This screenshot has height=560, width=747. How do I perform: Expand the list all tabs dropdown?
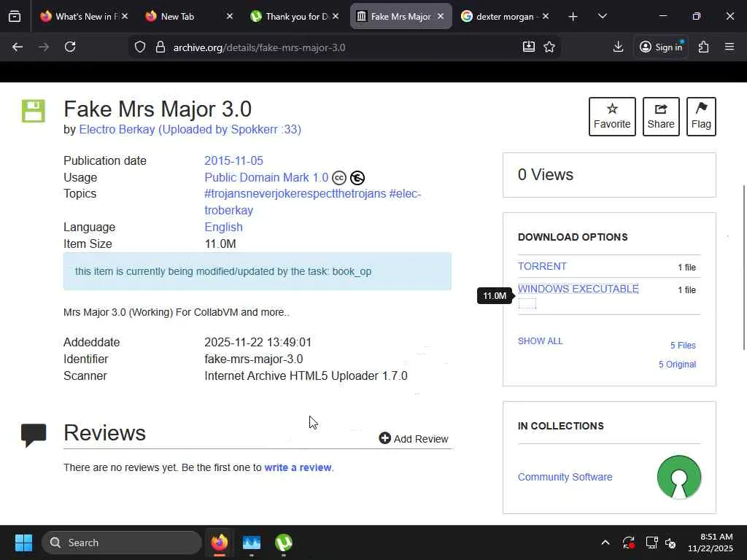pos(603,17)
